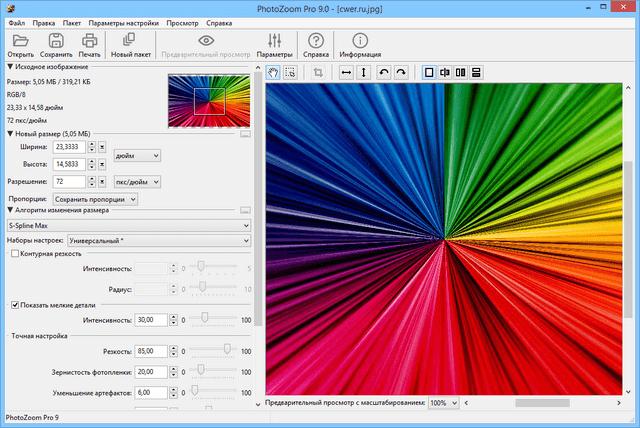Collapse the Исходное изображение section
The image size is (640, 428).
pyautogui.click(x=10, y=65)
